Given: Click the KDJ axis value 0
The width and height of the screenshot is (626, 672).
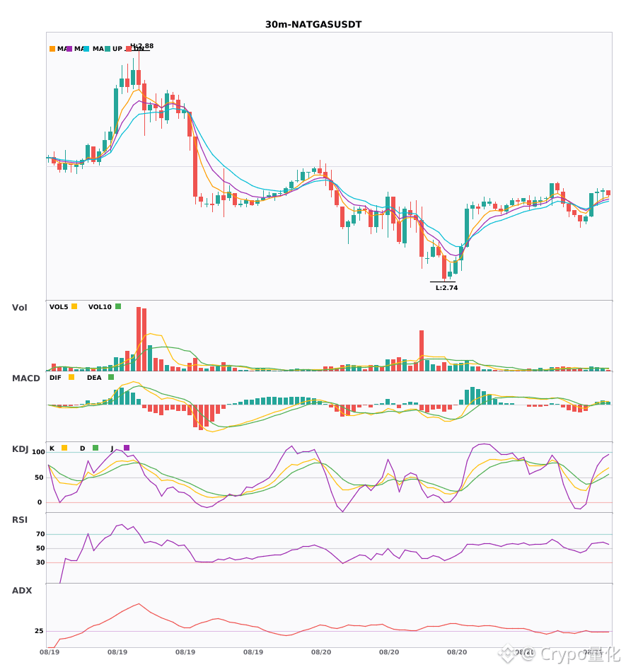Looking at the screenshot, I should (x=40, y=502).
